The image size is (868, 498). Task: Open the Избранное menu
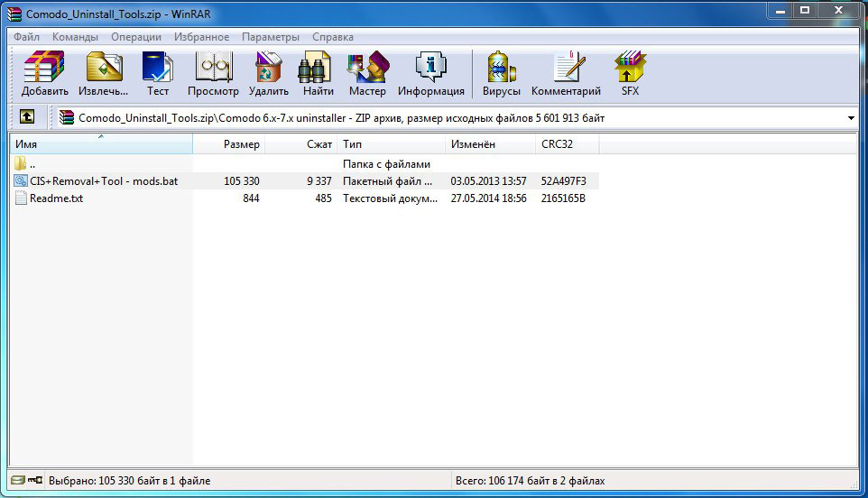pyautogui.click(x=197, y=37)
